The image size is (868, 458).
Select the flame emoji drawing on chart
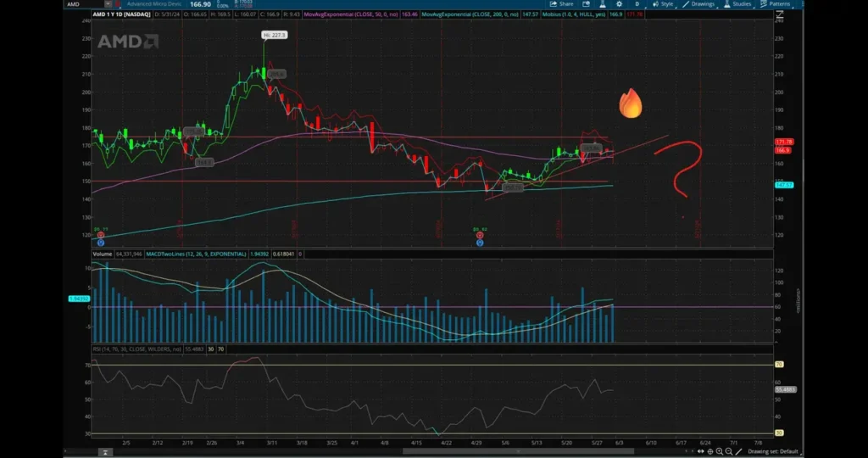tap(630, 103)
